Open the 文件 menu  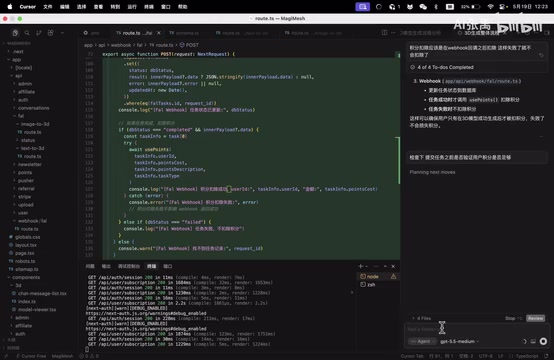[48, 6]
